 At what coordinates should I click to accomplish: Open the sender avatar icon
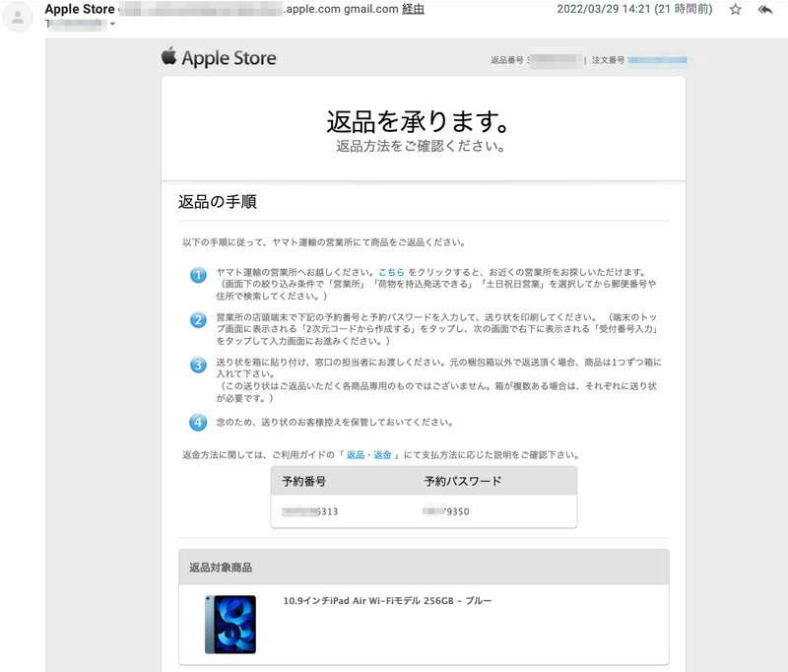point(18,17)
